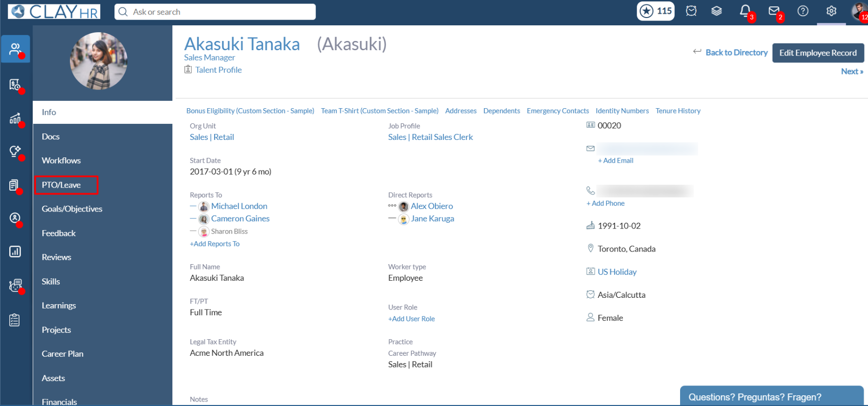Switch to the Tenure History section
The image size is (868, 406).
[x=678, y=111]
